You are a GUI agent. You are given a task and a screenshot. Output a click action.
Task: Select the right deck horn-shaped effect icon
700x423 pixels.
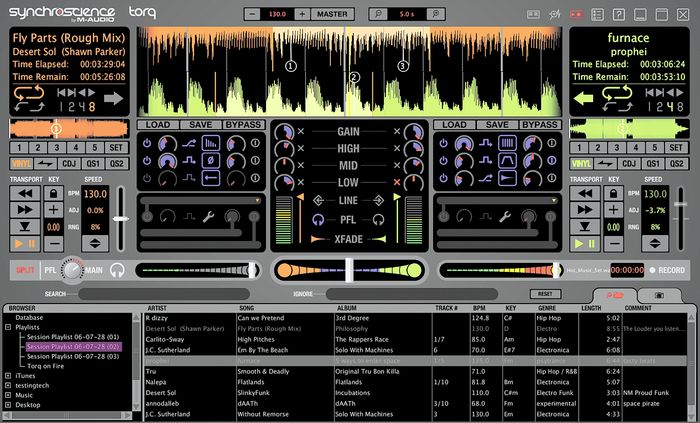click(508, 178)
